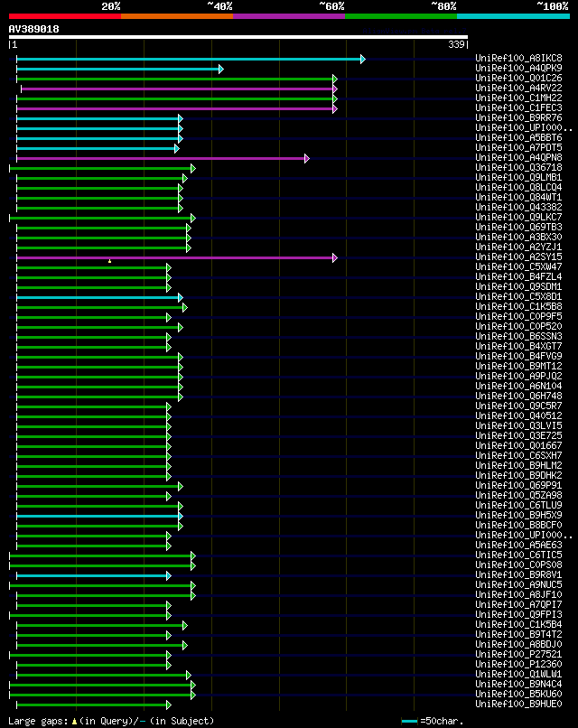Click the cyan 50char scale legend bar
The width and height of the screenshot is (578, 728).
click(x=409, y=721)
